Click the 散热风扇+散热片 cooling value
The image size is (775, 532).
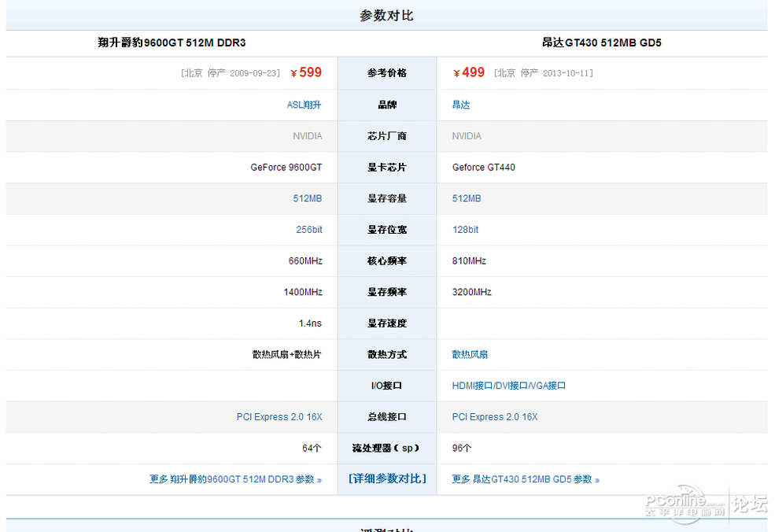[x=286, y=354]
